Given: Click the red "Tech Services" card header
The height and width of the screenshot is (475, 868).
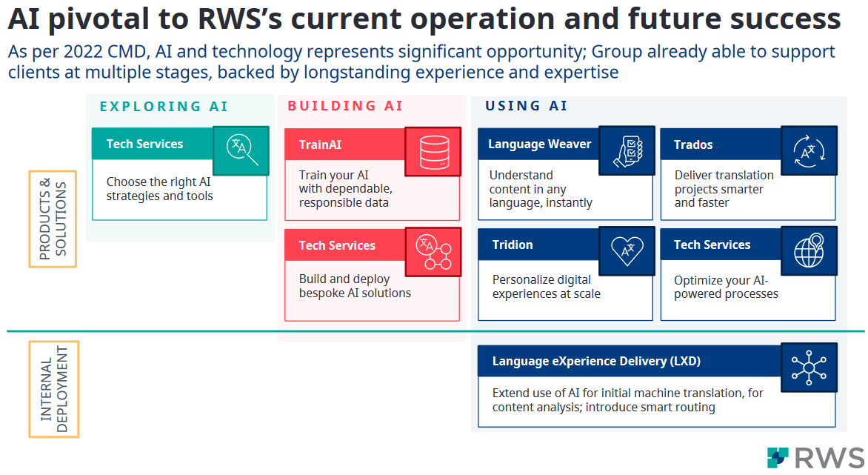Looking at the screenshot, I should [x=345, y=245].
